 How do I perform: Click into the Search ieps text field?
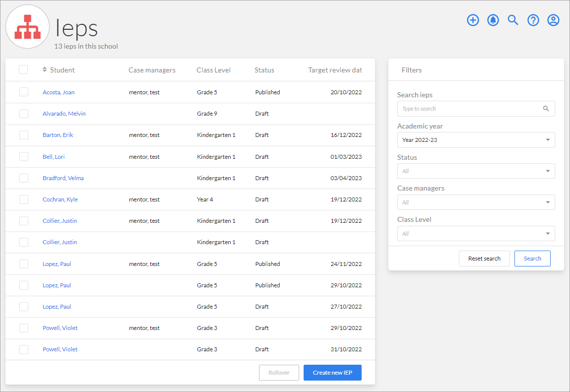point(476,109)
